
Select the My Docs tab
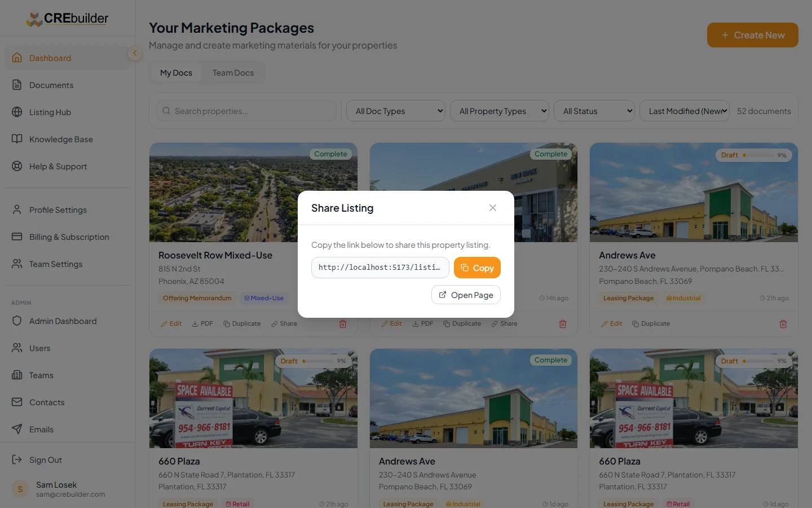(x=176, y=72)
